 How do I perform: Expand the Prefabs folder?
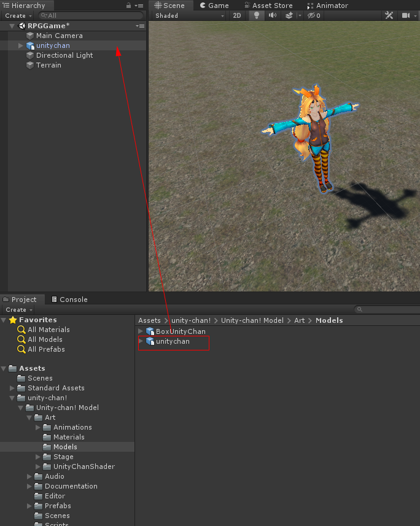tap(29, 506)
